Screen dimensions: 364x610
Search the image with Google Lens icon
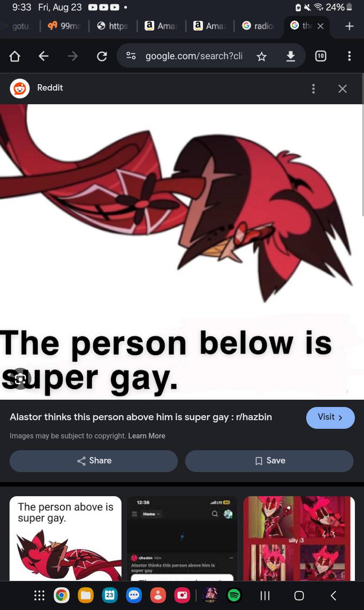pyautogui.click(x=20, y=379)
